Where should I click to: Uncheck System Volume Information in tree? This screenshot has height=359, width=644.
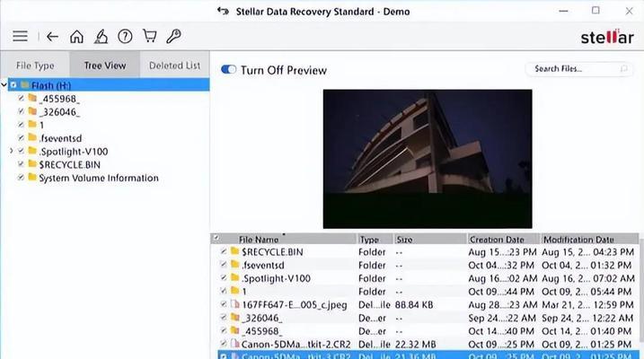(x=21, y=177)
